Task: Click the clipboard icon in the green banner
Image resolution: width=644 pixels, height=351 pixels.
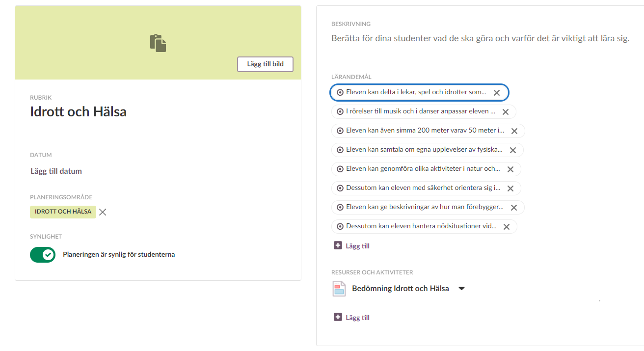Action: (x=158, y=43)
